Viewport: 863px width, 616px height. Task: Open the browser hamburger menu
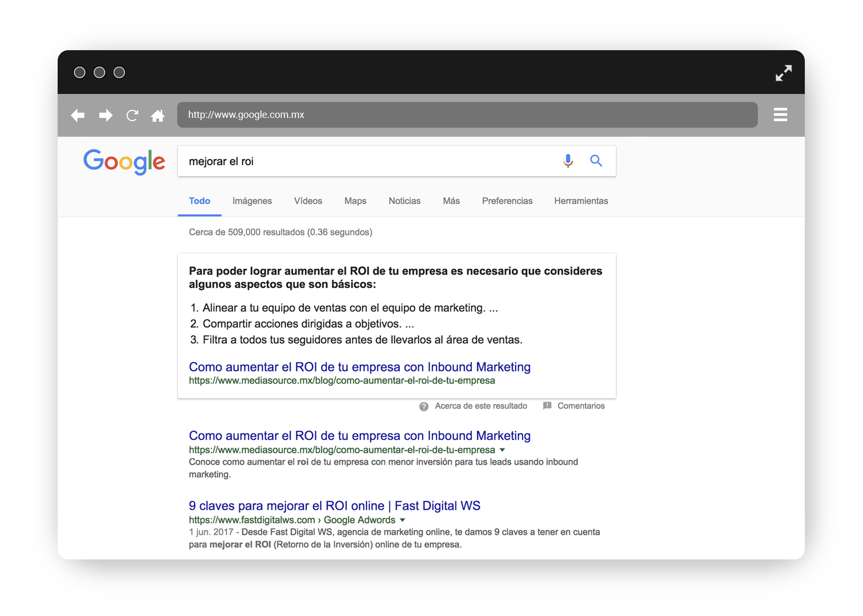tap(780, 115)
